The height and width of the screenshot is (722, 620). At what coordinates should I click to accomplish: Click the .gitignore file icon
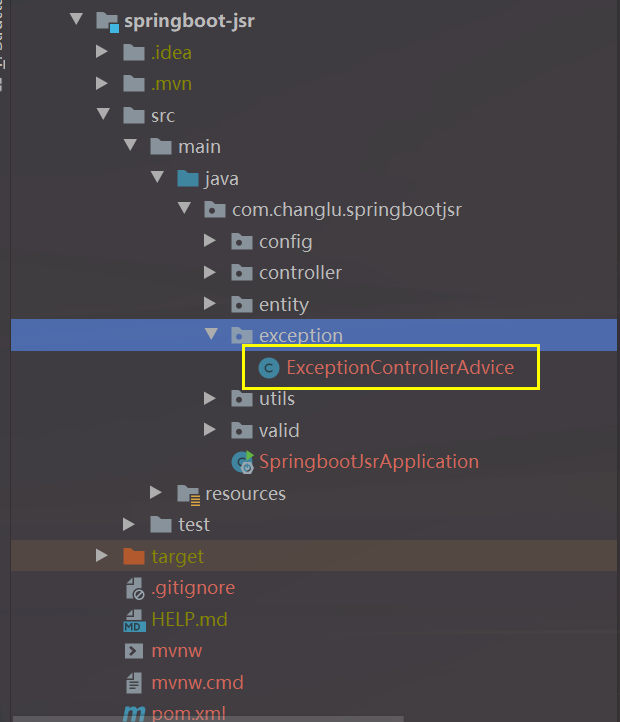click(135, 588)
